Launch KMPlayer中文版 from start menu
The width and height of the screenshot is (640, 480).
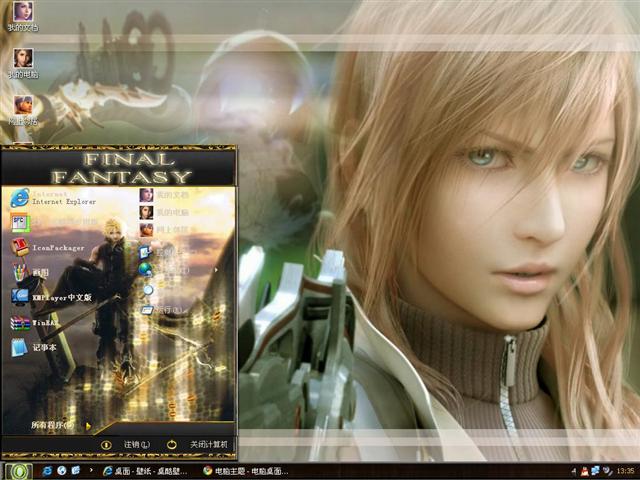click(x=51, y=298)
